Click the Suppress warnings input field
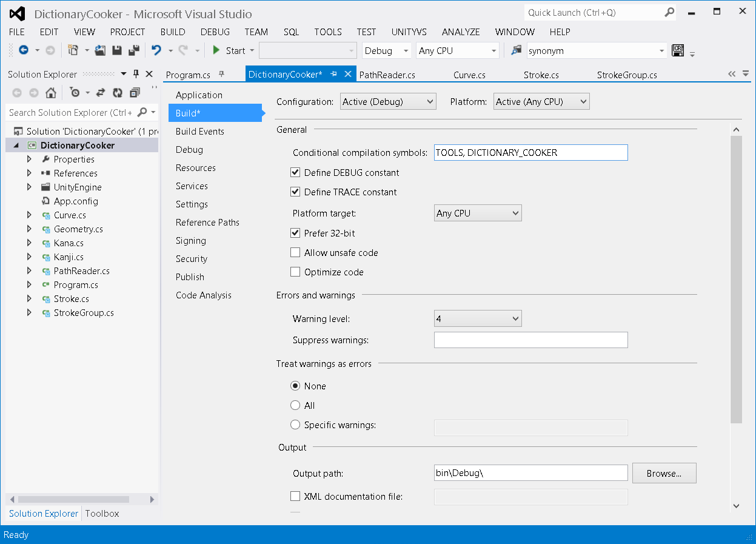The width and height of the screenshot is (756, 544). point(530,340)
